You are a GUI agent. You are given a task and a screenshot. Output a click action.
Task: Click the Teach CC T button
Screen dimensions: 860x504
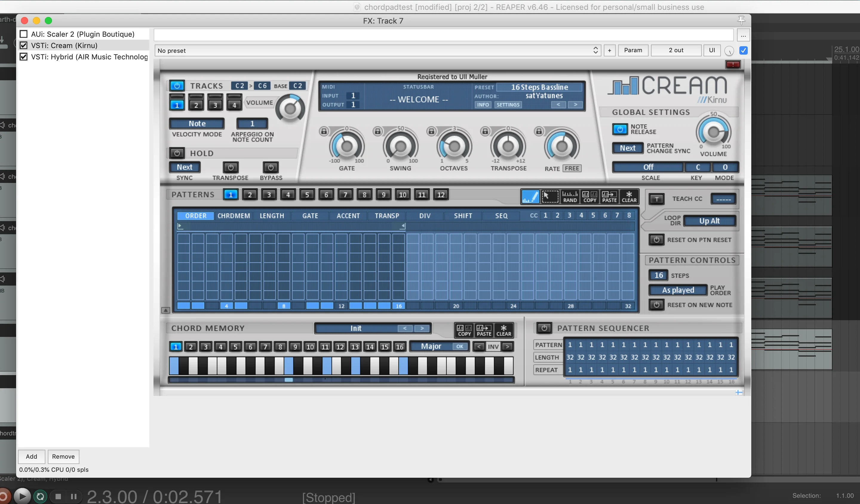pyautogui.click(x=657, y=199)
